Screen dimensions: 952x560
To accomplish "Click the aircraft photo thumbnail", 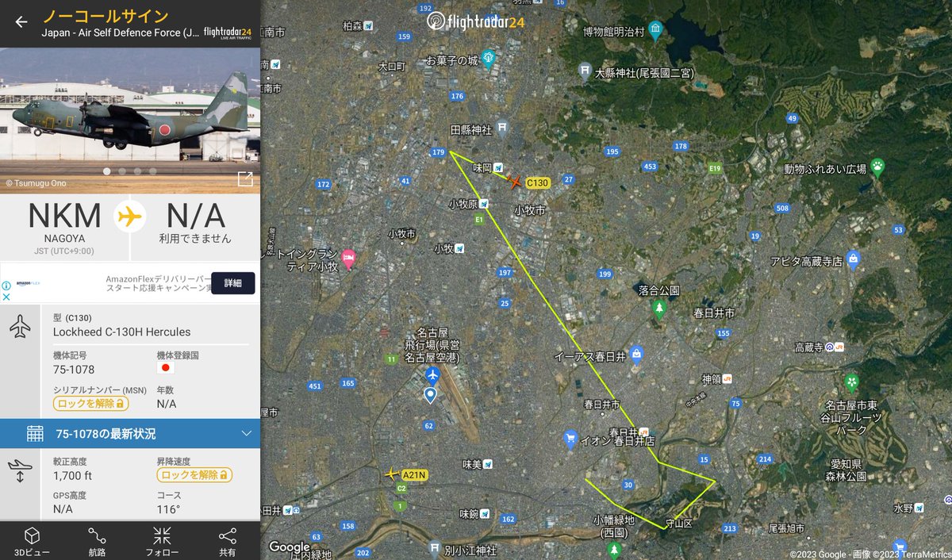I will pyautogui.click(x=130, y=109).
